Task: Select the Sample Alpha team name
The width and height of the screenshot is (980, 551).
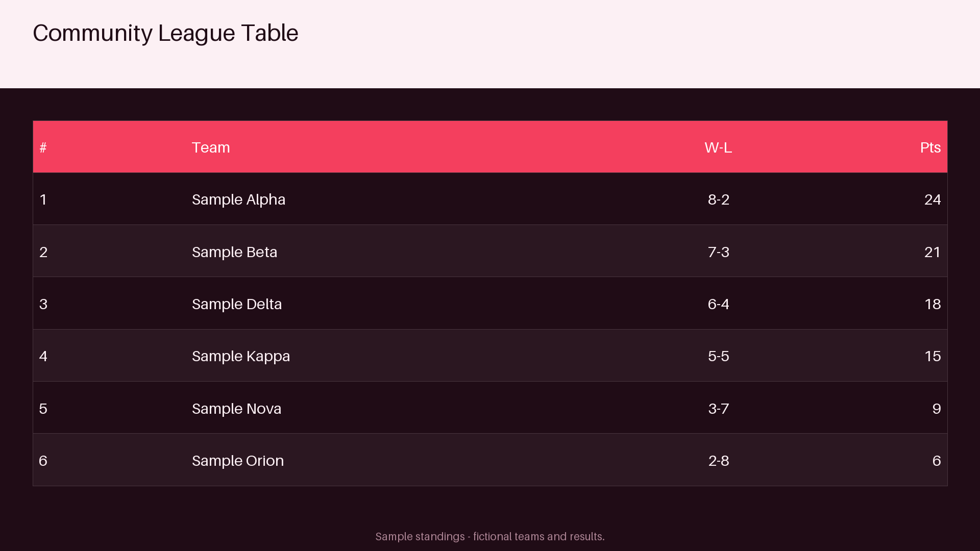Action: 238,199
